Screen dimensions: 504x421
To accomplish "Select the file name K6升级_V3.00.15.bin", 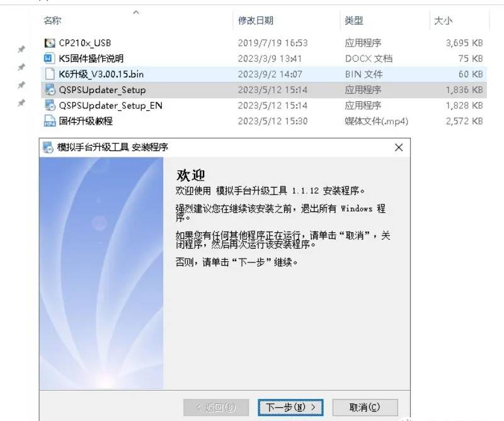I will [x=101, y=74].
